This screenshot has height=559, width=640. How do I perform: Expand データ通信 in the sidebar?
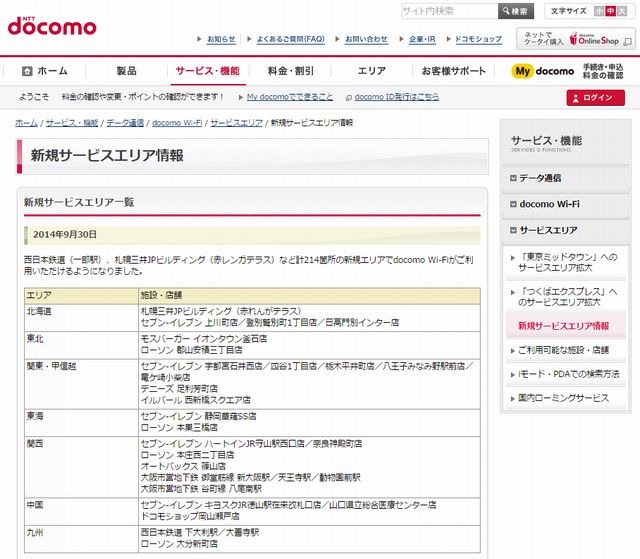[x=565, y=178]
